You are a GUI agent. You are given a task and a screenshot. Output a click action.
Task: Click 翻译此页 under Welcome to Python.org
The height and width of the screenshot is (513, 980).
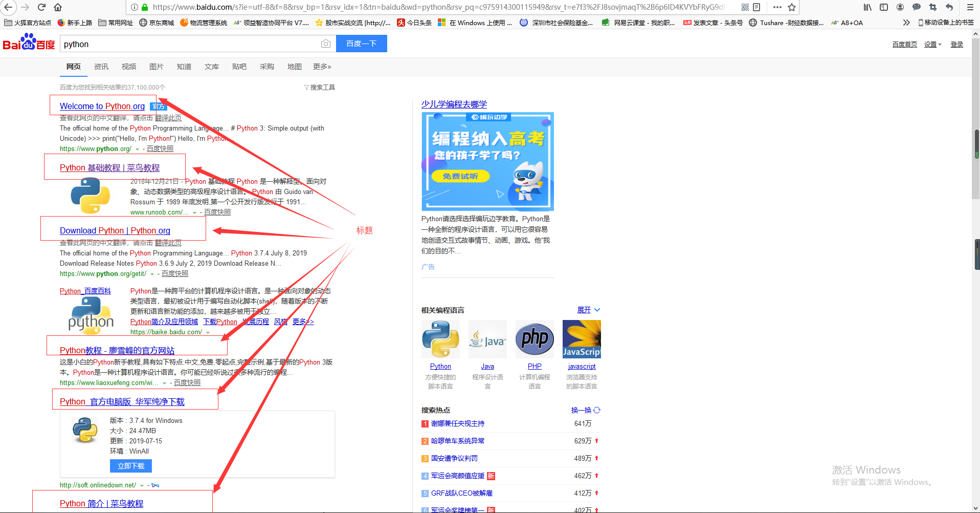click(x=168, y=118)
